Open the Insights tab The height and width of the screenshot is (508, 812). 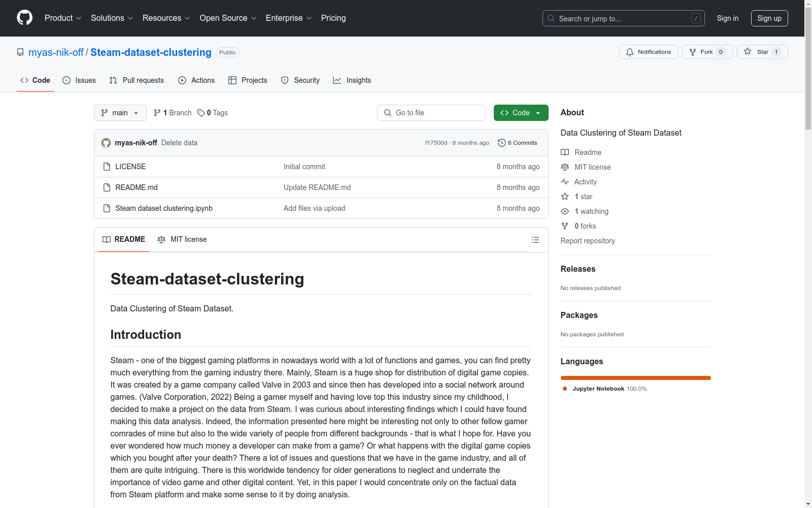352,80
